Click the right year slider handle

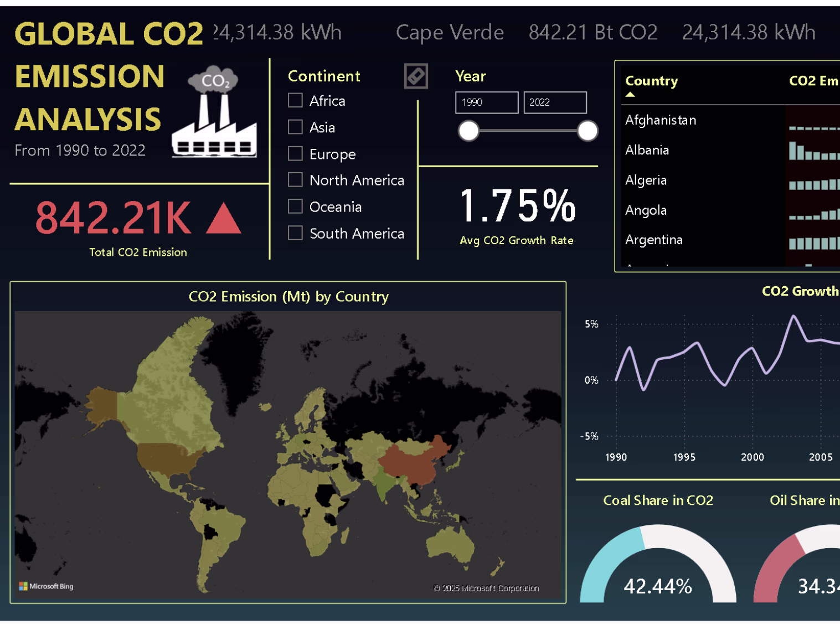coord(588,131)
